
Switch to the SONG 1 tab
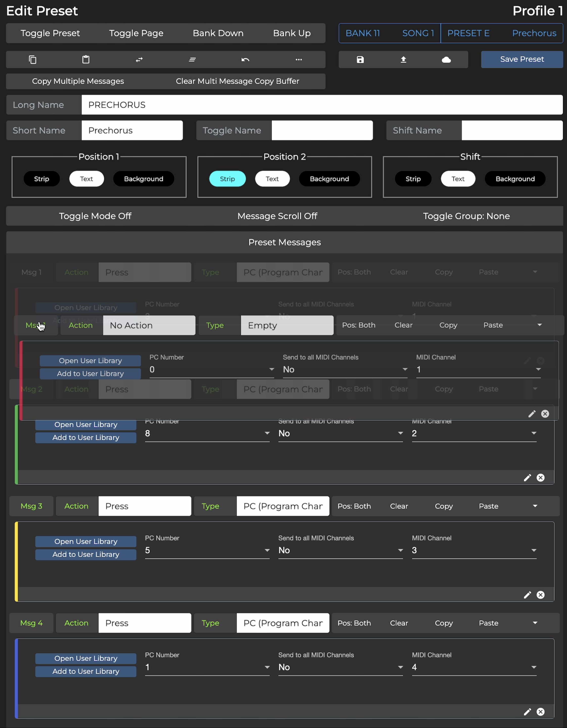pyautogui.click(x=418, y=33)
